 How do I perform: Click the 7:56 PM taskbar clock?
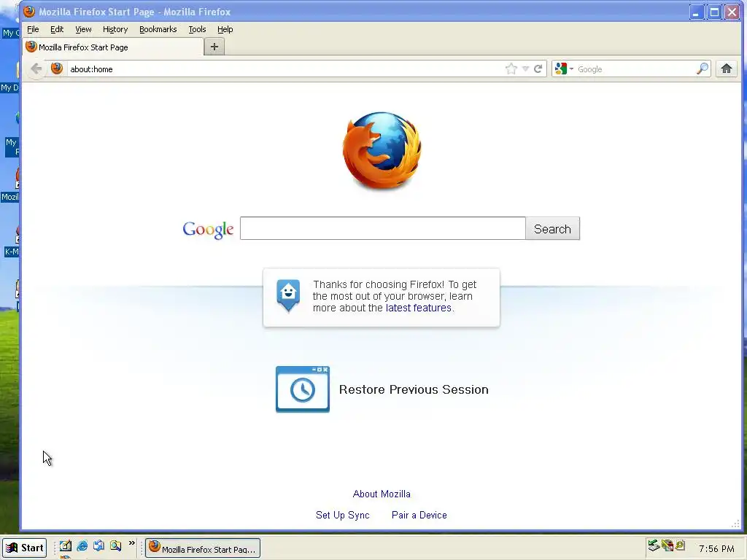point(716,548)
